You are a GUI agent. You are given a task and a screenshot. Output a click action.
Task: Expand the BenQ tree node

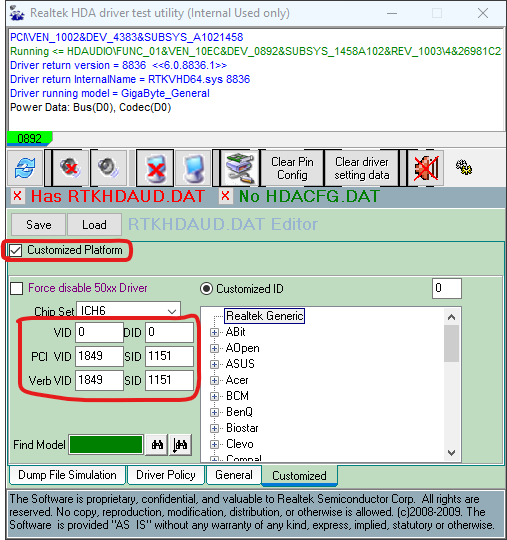(x=214, y=413)
